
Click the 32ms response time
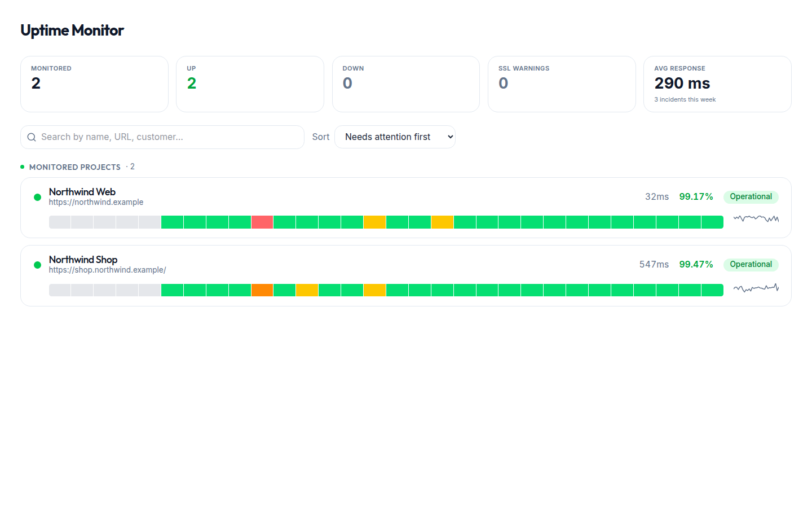click(657, 197)
